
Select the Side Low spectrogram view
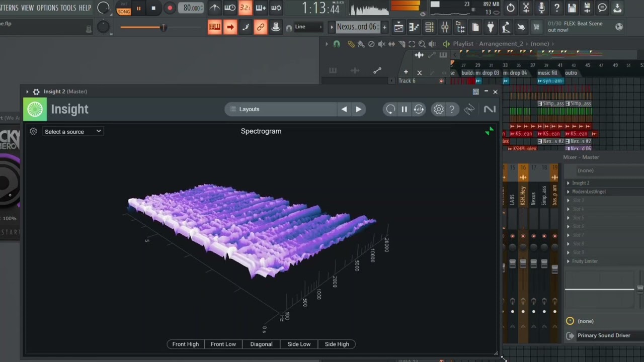(x=299, y=344)
